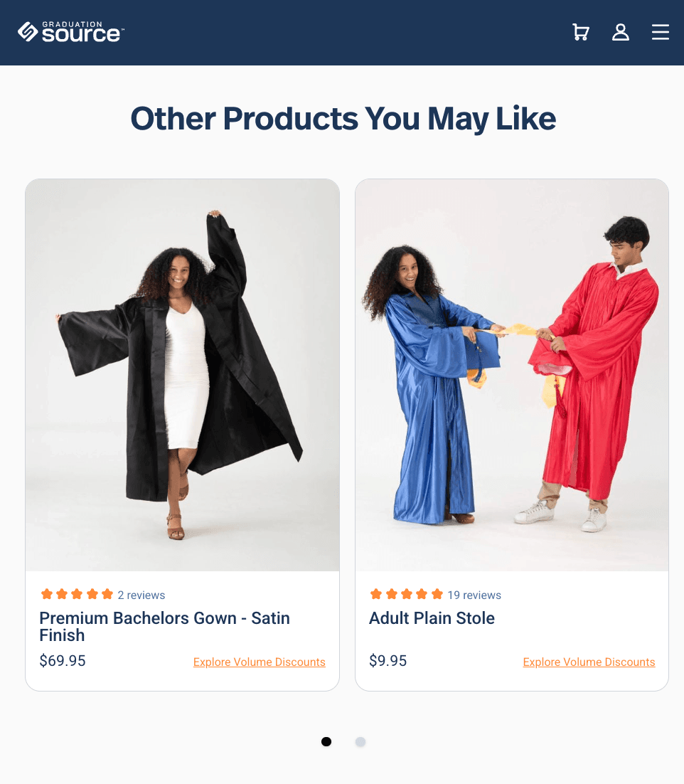Click the star rating on Bachelors Gown
The width and height of the screenshot is (684, 784).
pos(77,594)
